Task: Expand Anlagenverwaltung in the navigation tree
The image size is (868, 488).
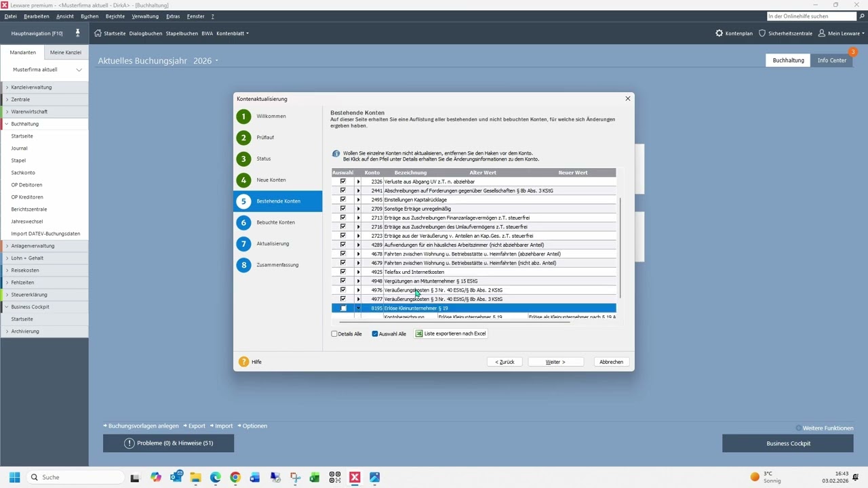Action: pyautogui.click(x=7, y=246)
